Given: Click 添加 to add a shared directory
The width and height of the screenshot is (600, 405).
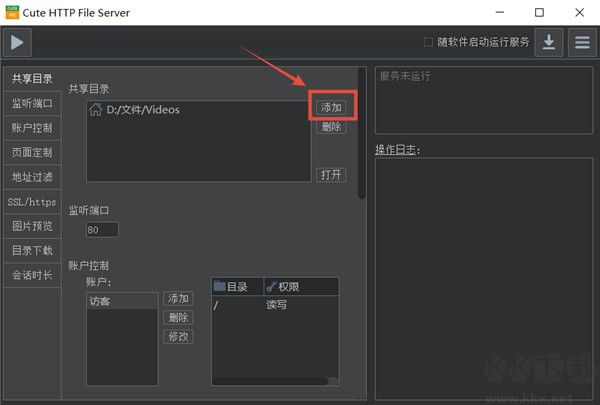Looking at the screenshot, I should (331, 107).
